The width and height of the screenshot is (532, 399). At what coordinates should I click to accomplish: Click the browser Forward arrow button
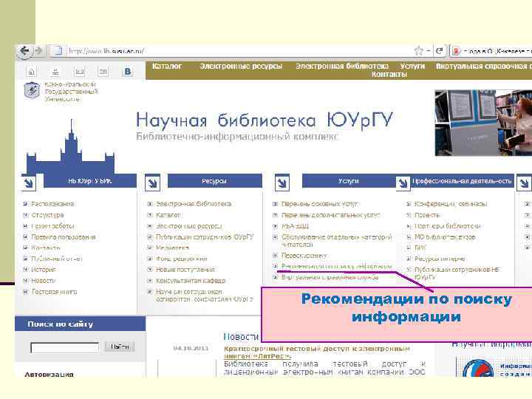tap(39, 51)
